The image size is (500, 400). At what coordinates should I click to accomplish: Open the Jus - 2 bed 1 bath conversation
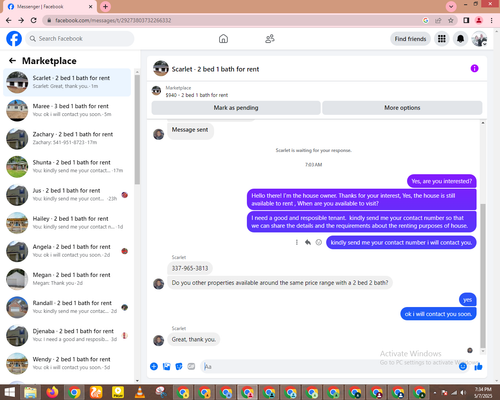point(67,195)
